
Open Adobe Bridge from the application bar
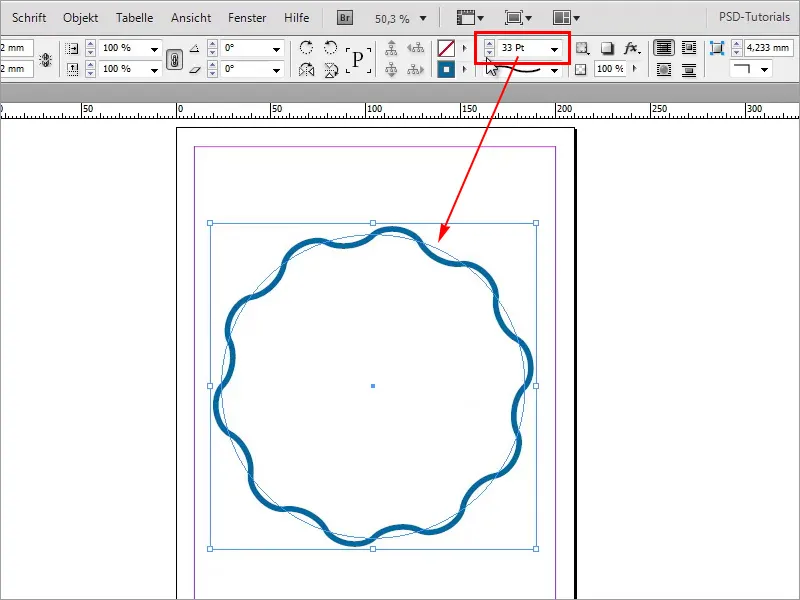click(344, 17)
